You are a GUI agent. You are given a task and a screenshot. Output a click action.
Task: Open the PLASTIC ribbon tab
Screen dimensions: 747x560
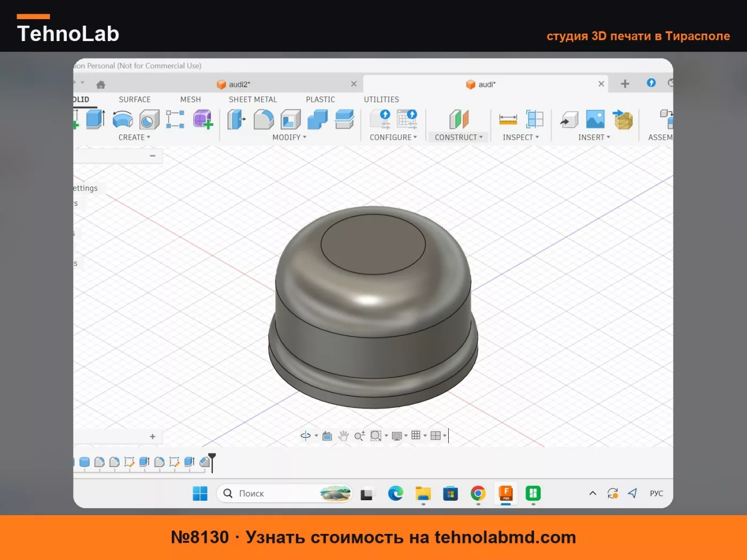[x=320, y=99]
